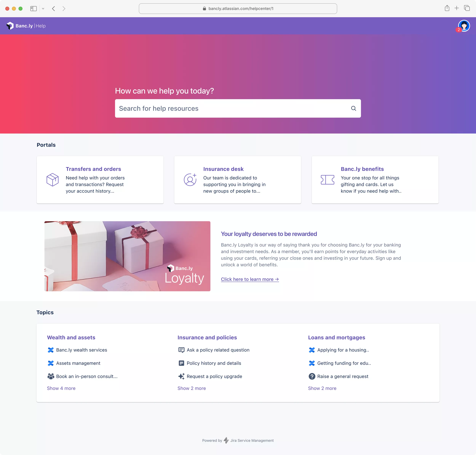Click sparkle icon beside Request a policy upgrade
Image resolution: width=476 pixels, height=455 pixels.
[x=181, y=376]
